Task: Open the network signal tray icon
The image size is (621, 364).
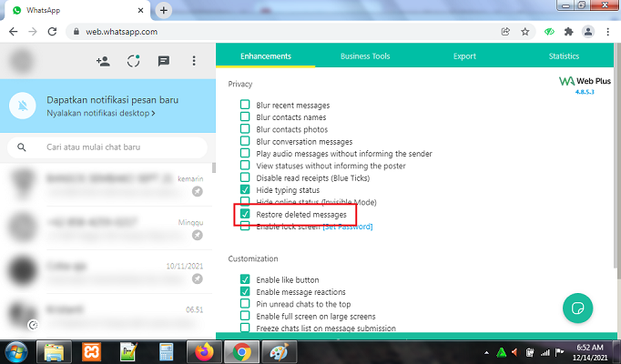Action: click(545, 352)
